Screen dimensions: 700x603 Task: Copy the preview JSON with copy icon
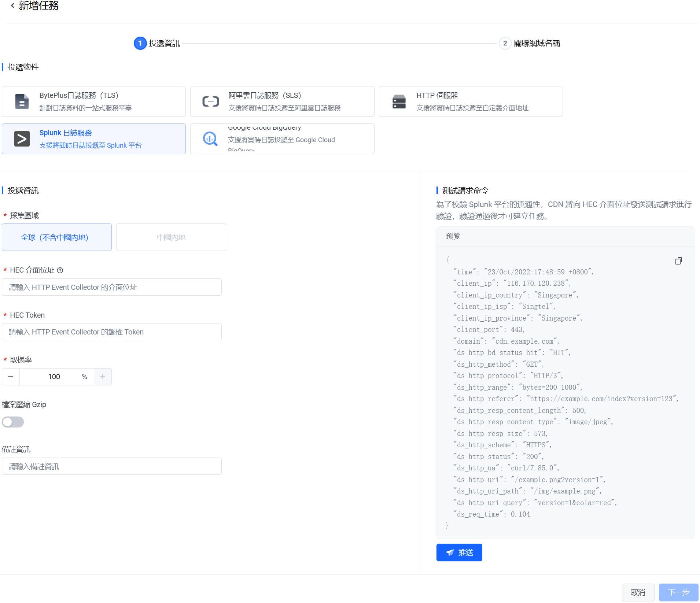click(678, 261)
